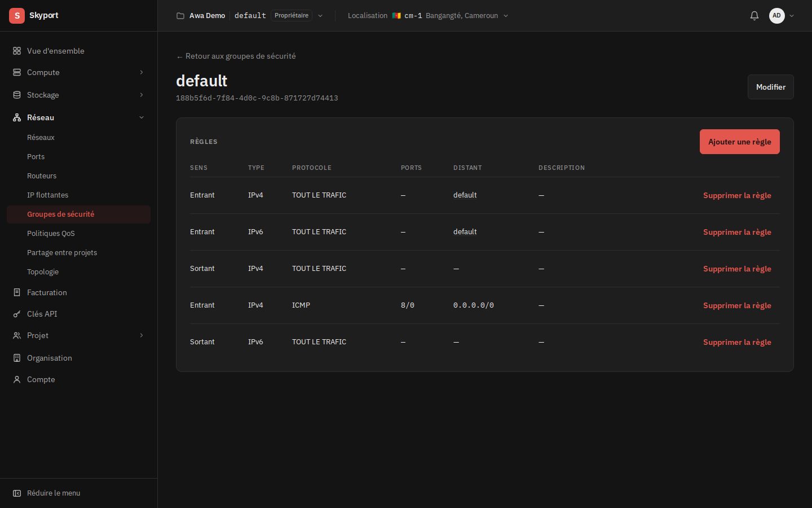Open notifications bell

754,16
